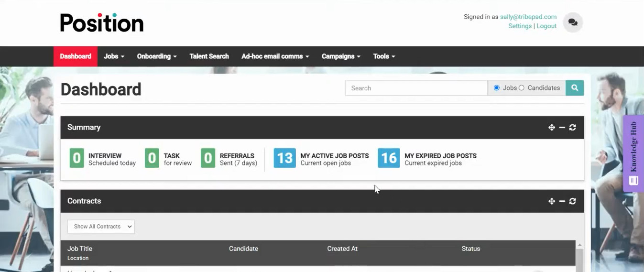Select the Jobs search radio button

[497, 88]
